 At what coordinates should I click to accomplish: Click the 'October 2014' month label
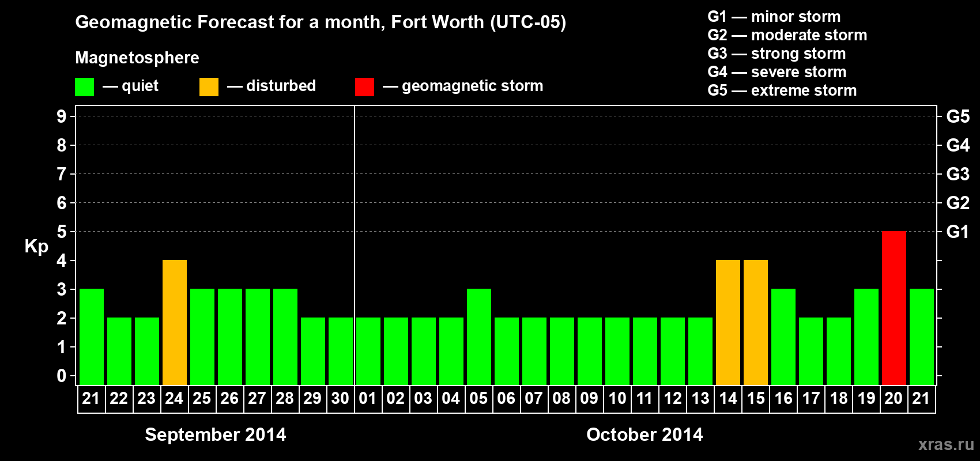644,434
